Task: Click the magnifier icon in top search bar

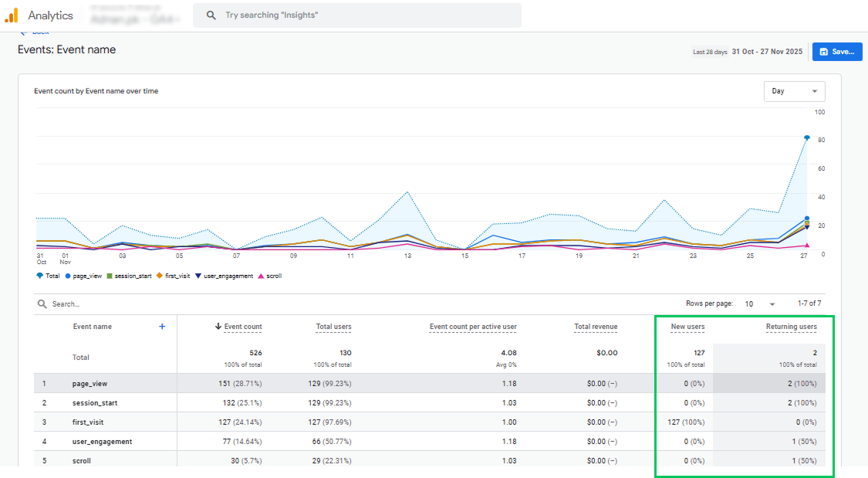Action: point(211,15)
